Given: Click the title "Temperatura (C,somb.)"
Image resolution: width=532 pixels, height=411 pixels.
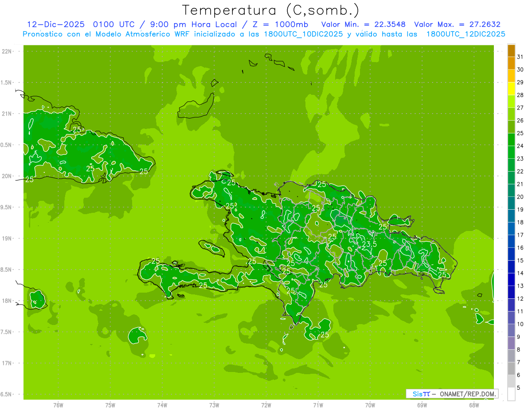Looking at the screenshot, I should point(271,10).
